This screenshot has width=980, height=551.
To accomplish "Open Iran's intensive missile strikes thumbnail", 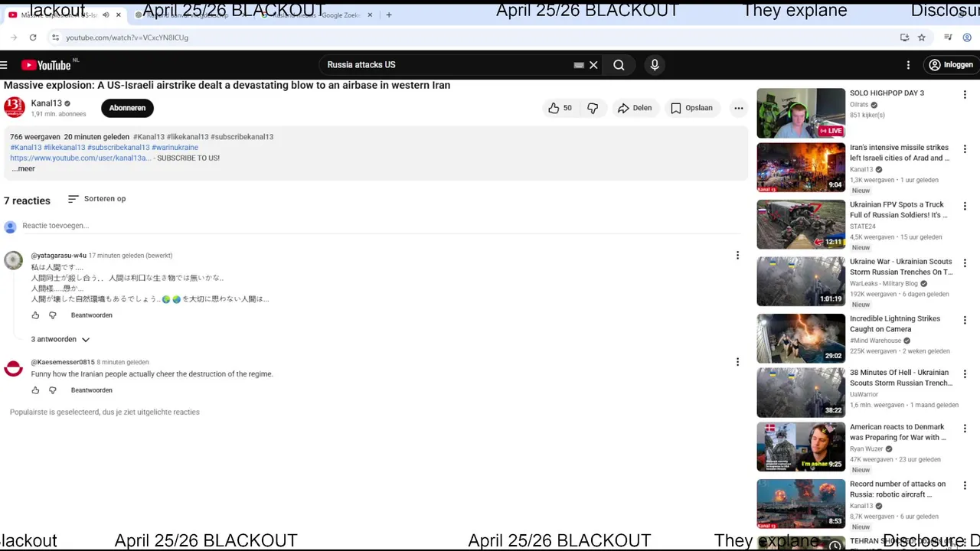I will (801, 168).
